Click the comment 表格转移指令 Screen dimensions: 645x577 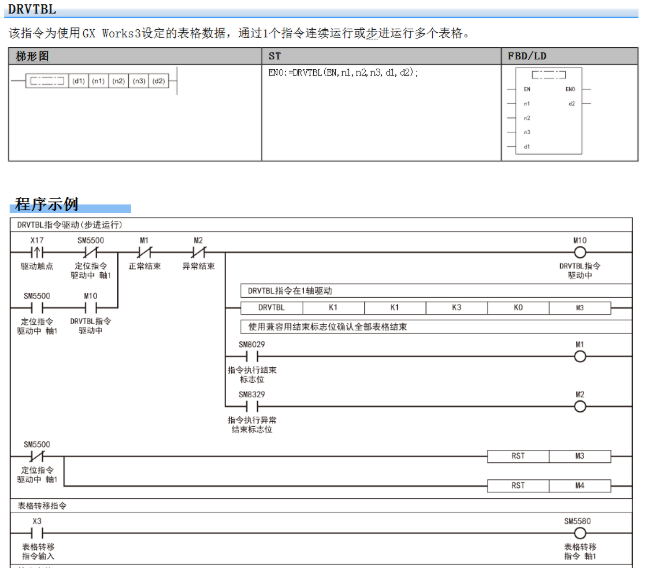pyautogui.click(x=42, y=506)
